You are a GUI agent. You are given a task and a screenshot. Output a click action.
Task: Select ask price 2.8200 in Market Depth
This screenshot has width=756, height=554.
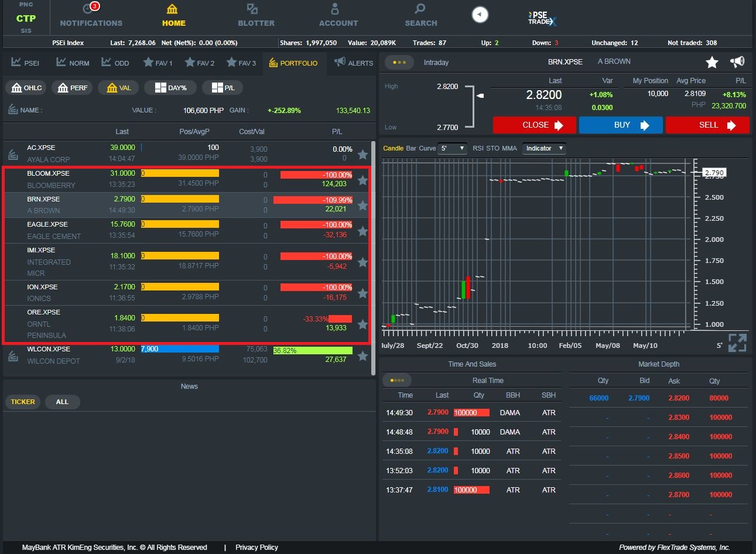(x=679, y=398)
